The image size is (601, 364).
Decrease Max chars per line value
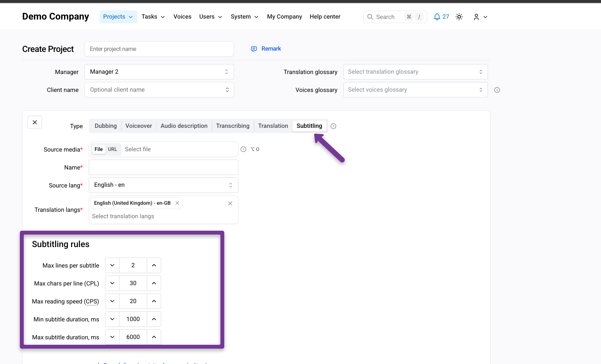(x=112, y=283)
